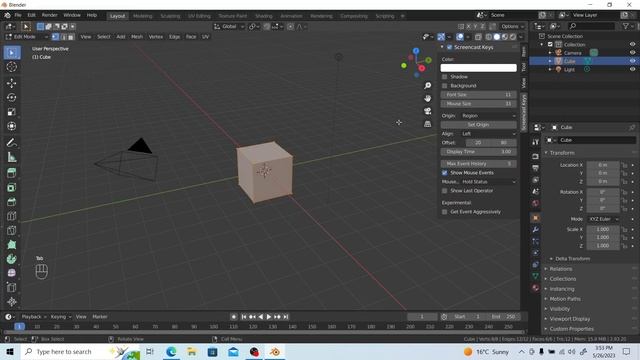The height and width of the screenshot is (360, 640).
Task: Expand the Collections panel
Action: pyautogui.click(x=562, y=279)
